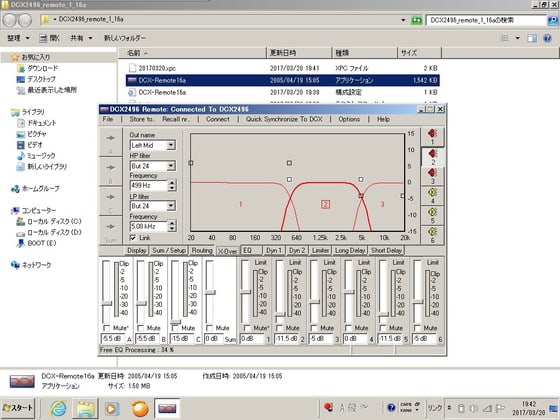Switch to Routing tab
Screen dimensions: 560x420
(x=202, y=250)
